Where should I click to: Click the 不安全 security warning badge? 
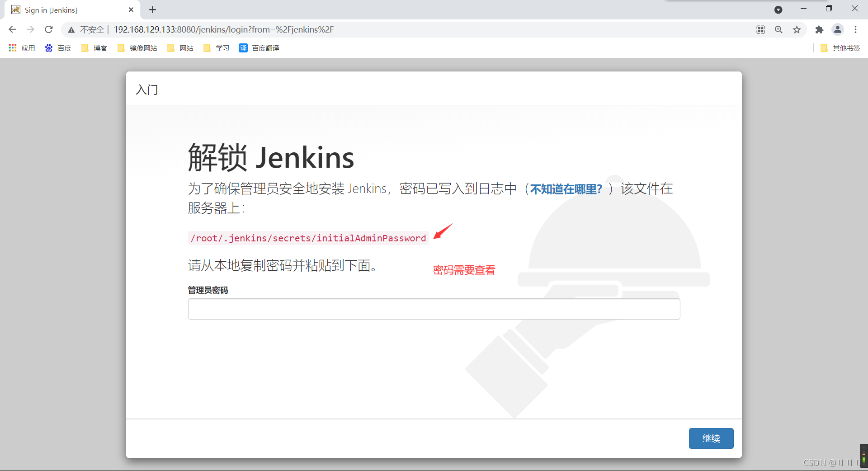(x=87, y=29)
